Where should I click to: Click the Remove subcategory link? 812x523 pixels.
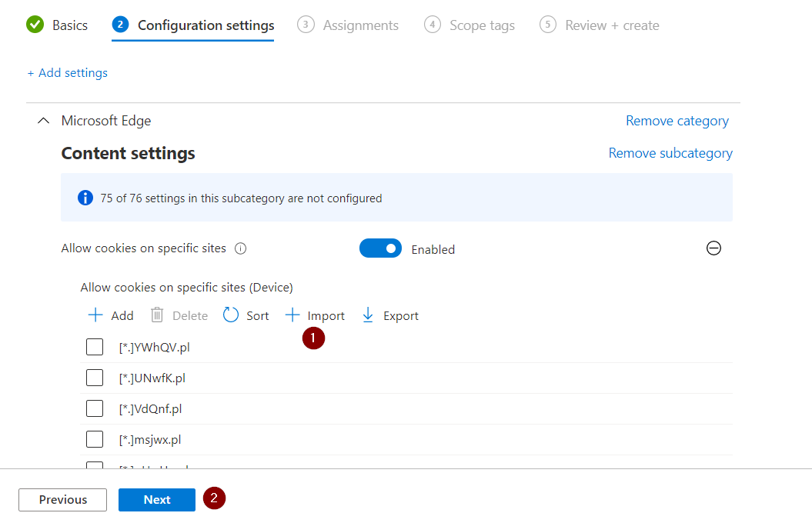click(x=670, y=153)
